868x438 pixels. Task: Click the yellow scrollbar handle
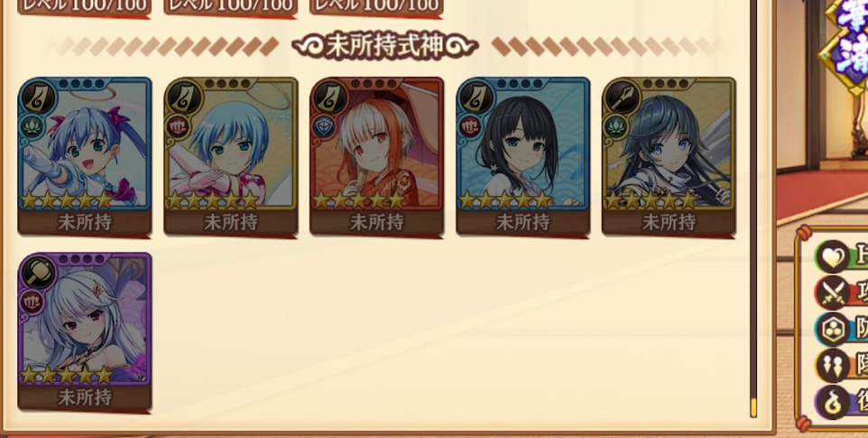pyautogui.click(x=753, y=406)
